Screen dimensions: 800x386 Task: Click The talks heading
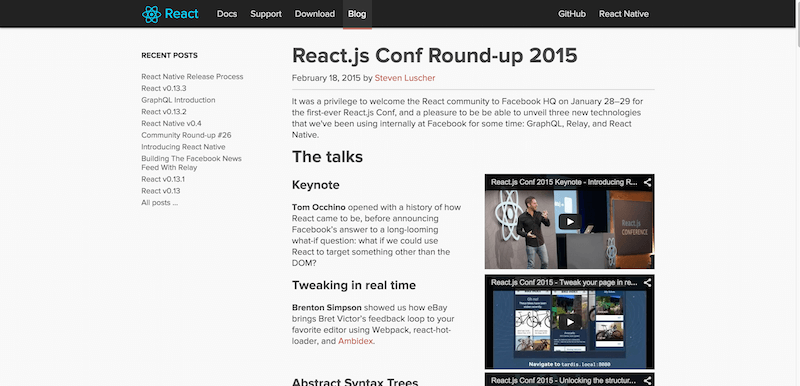(x=327, y=157)
